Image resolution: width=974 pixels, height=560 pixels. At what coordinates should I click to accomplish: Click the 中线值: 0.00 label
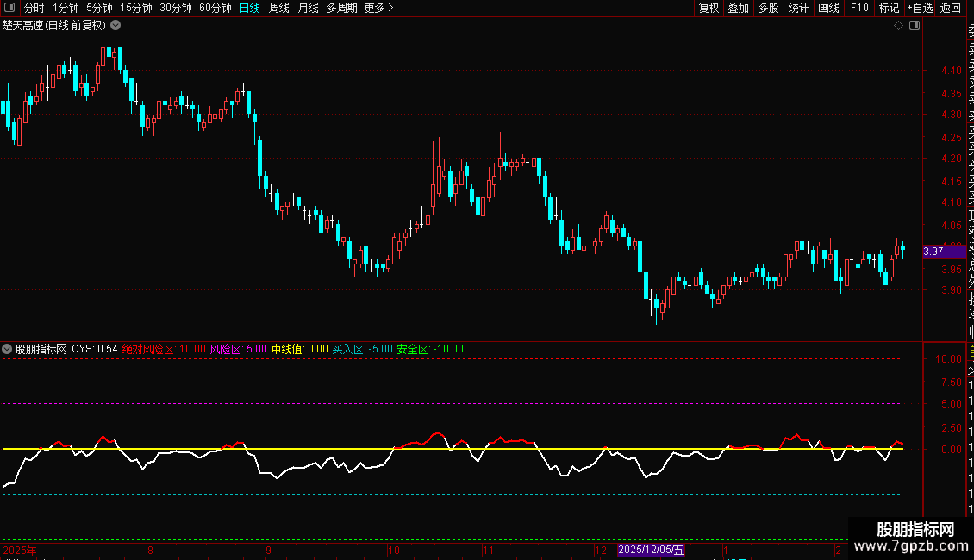300,349
